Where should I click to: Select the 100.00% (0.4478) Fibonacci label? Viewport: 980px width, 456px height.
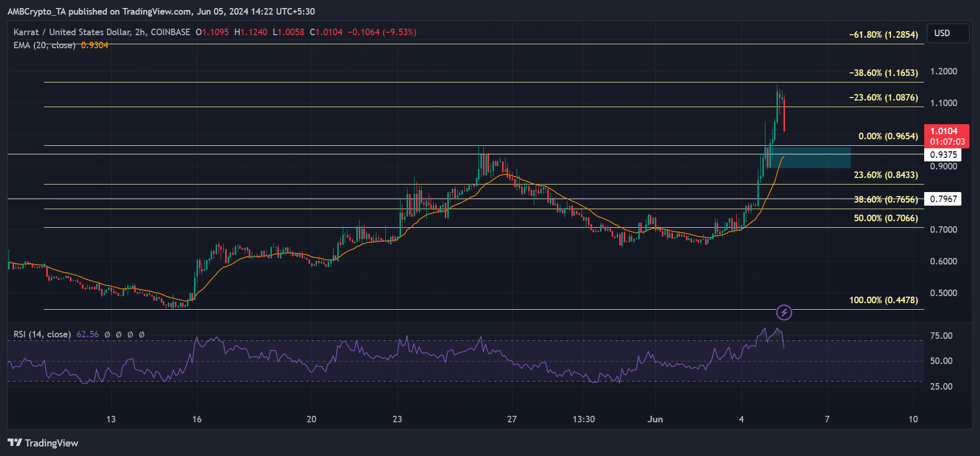(884, 300)
